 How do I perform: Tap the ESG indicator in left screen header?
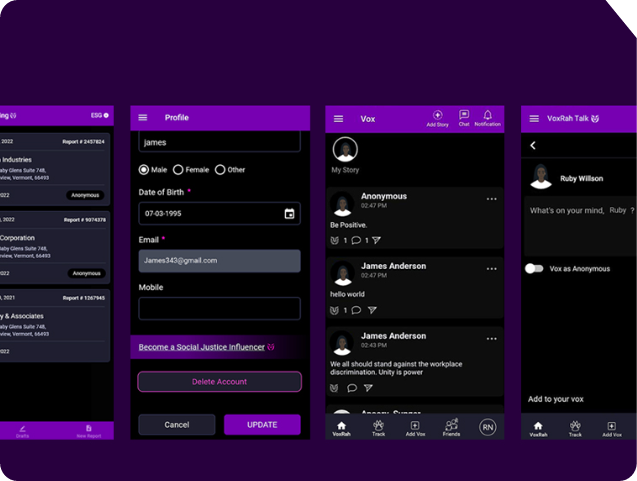pyautogui.click(x=100, y=115)
